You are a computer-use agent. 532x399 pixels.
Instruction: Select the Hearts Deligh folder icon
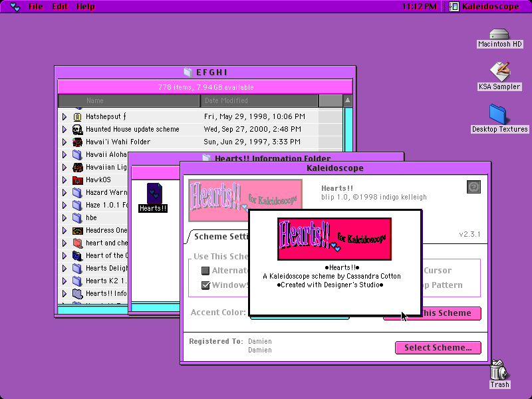tap(77, 269)
